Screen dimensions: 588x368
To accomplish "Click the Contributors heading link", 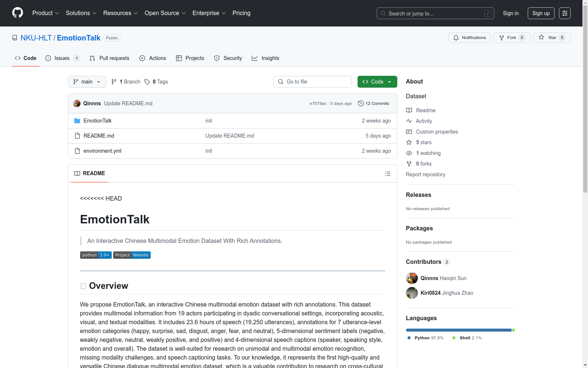I will pos(428,262).
